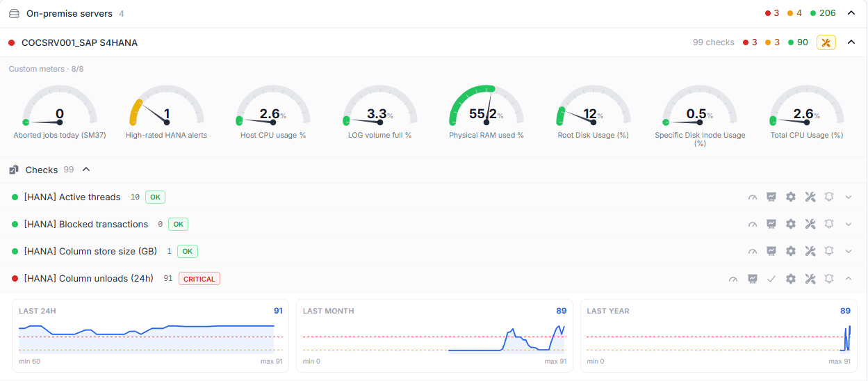Open the High-rated HANA alerts gauge
The width and height of the screenshot is (868, 381).
[167, 112]
